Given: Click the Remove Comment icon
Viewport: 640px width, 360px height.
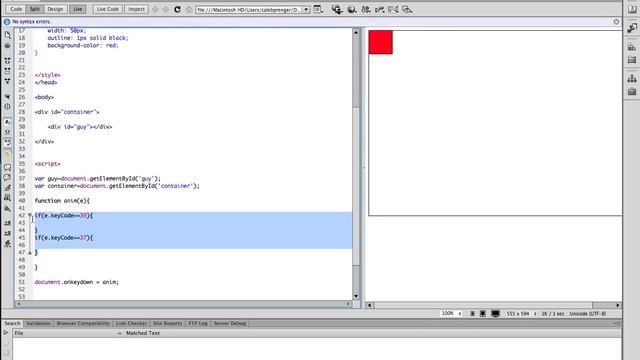Looking at the screenshot, I should [x=7, y=178].
